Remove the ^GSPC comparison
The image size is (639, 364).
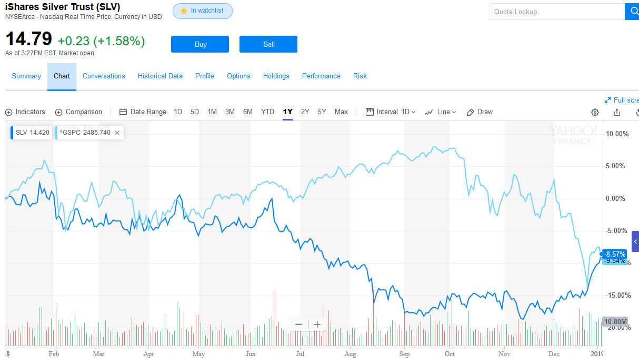(x=117, y=133)
